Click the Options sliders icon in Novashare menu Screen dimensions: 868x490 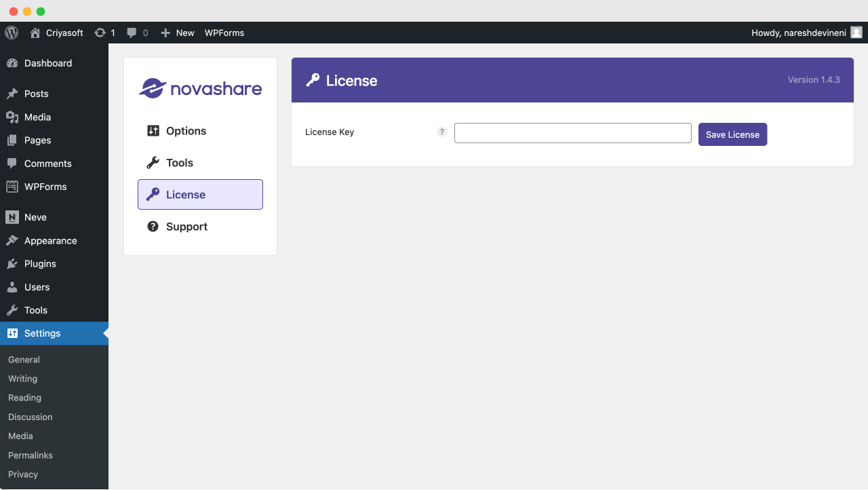(153, 131)
